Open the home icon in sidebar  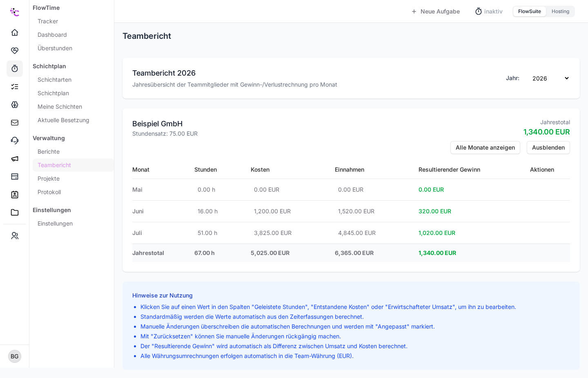coord(15,32)
